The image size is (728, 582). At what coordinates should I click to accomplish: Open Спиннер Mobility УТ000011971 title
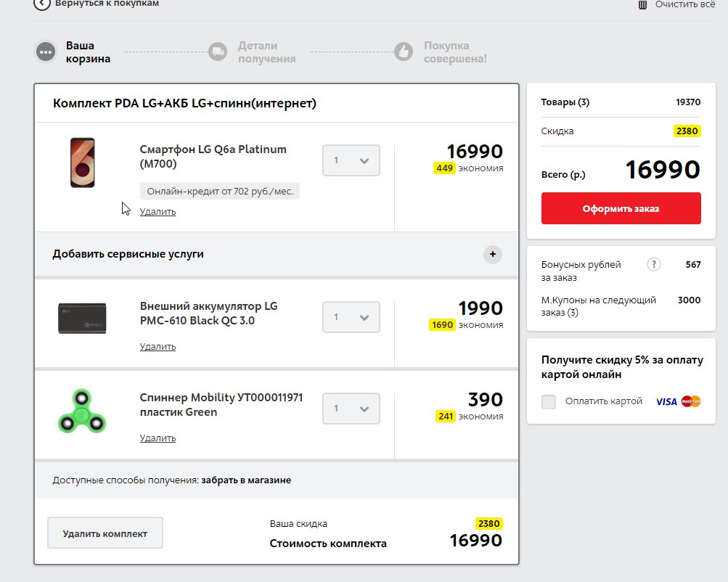221,405
